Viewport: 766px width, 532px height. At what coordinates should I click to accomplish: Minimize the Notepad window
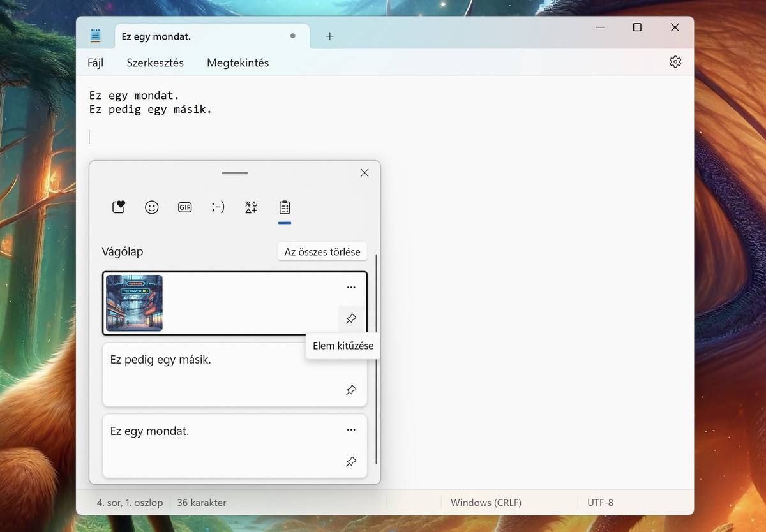pyautogui.click(x=600, y=27)
